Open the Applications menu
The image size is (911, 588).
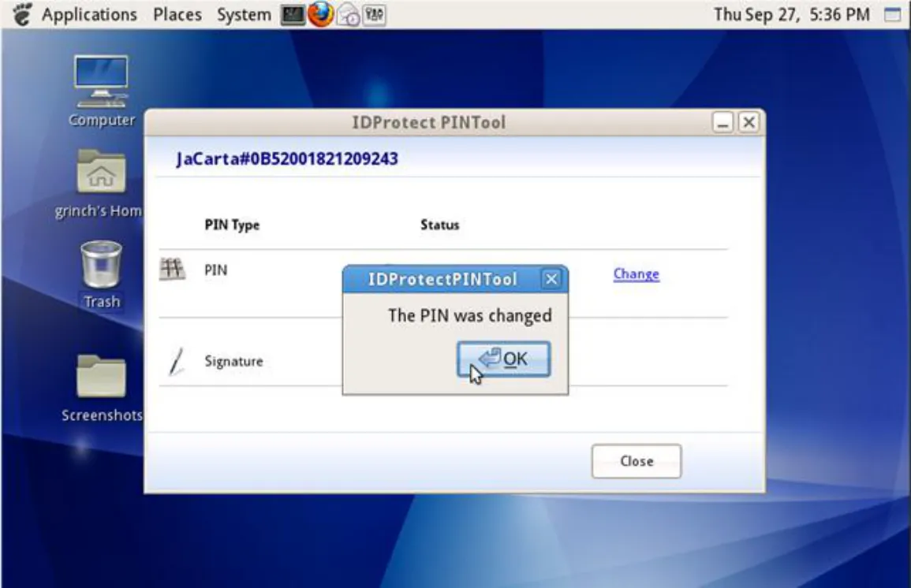[89, 14]
